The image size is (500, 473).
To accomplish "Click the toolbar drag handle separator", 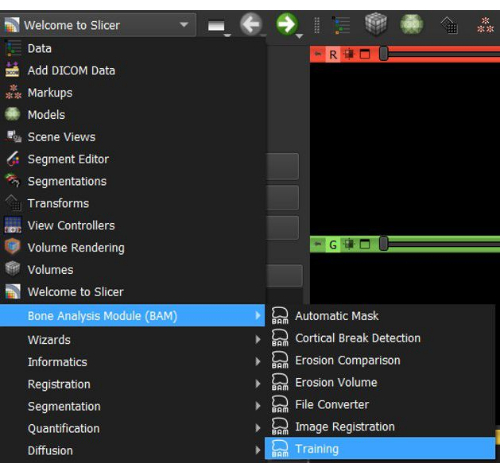I will point(317,25).
